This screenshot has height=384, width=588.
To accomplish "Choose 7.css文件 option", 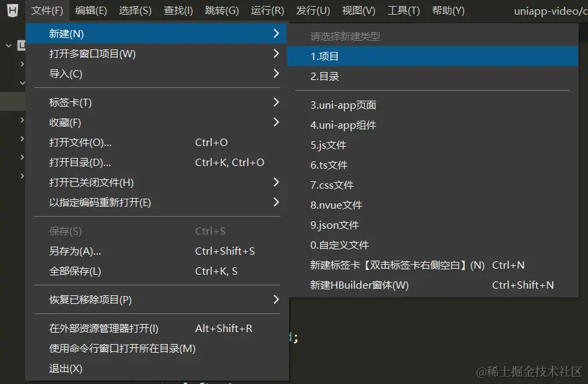I will [432, 185].
